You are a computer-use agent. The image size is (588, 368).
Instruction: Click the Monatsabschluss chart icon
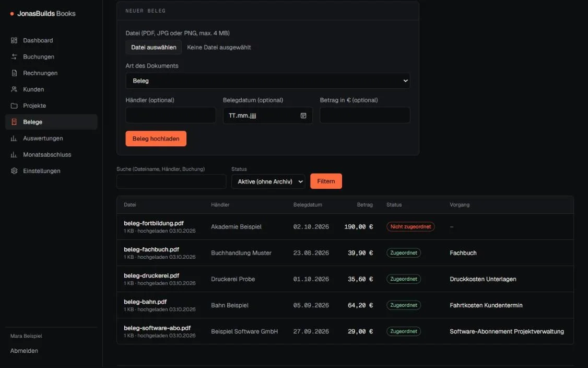14,155
